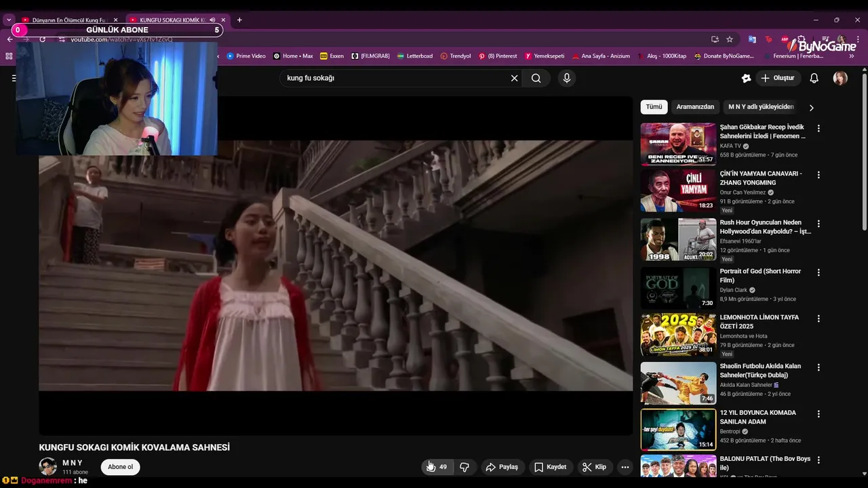The image size is (868, 488).
Task: Open the M N Y channel name link
Action: 73,463
